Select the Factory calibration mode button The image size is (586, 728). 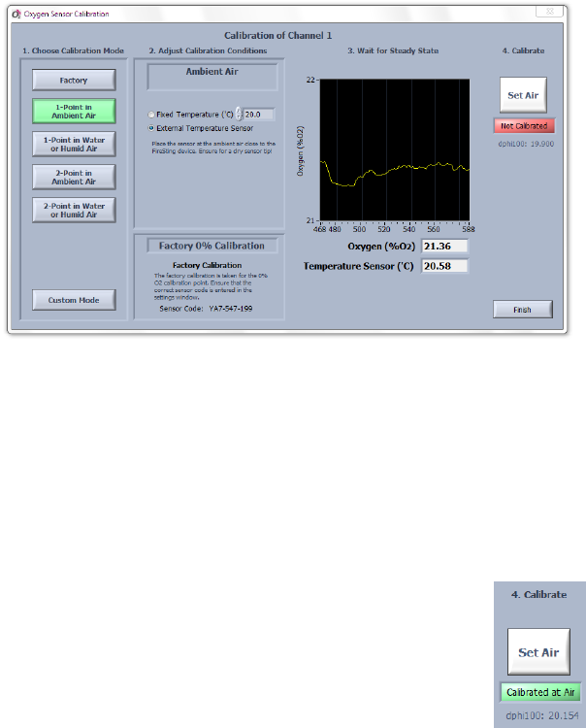click(74, 81)
